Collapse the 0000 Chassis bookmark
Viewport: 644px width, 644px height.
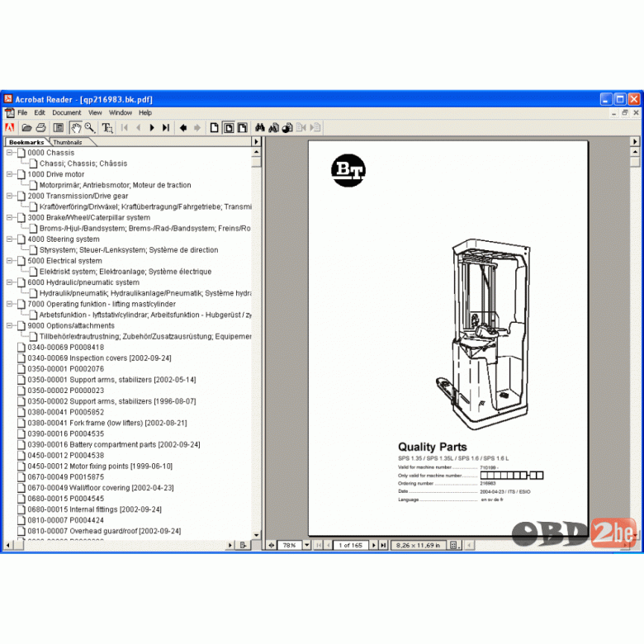(9, 153)
